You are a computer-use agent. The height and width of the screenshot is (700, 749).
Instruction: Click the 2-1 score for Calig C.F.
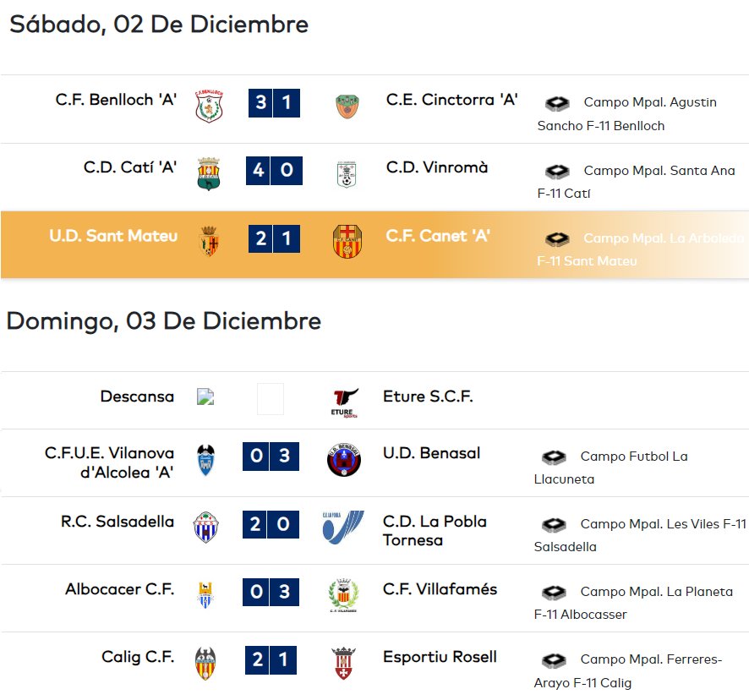tap(271, 660)
